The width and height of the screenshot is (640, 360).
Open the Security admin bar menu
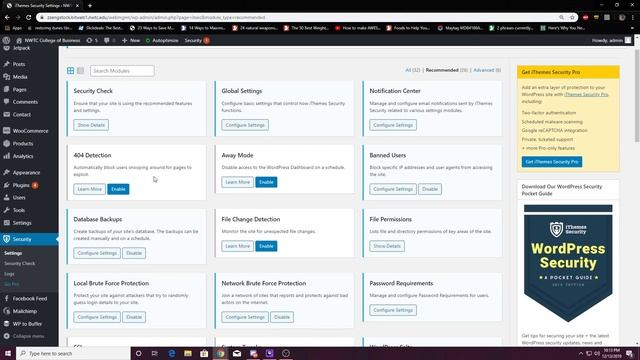[197, 40]
